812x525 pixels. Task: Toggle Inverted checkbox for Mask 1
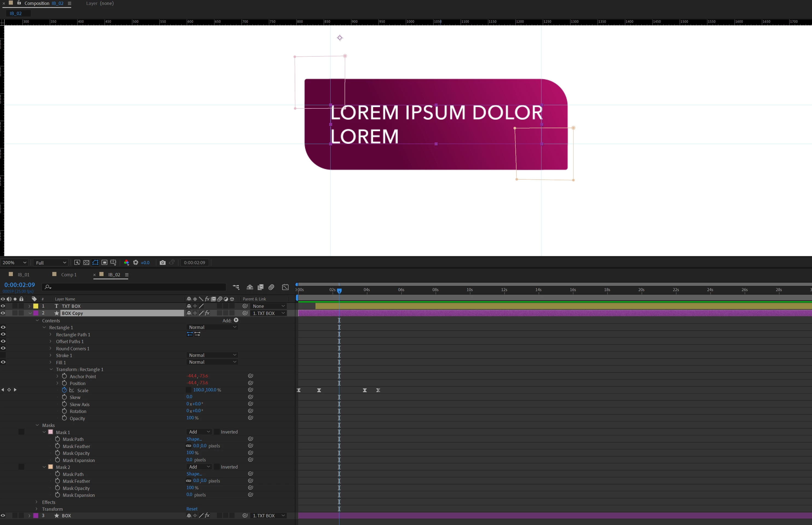pyautogui.click(x=216, y=432)
